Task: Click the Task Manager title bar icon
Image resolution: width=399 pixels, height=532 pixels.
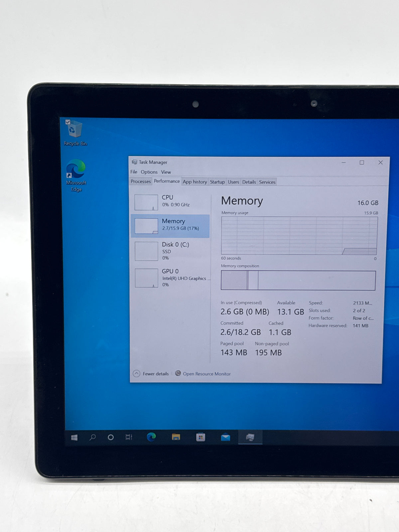Action: pos(134,162)
